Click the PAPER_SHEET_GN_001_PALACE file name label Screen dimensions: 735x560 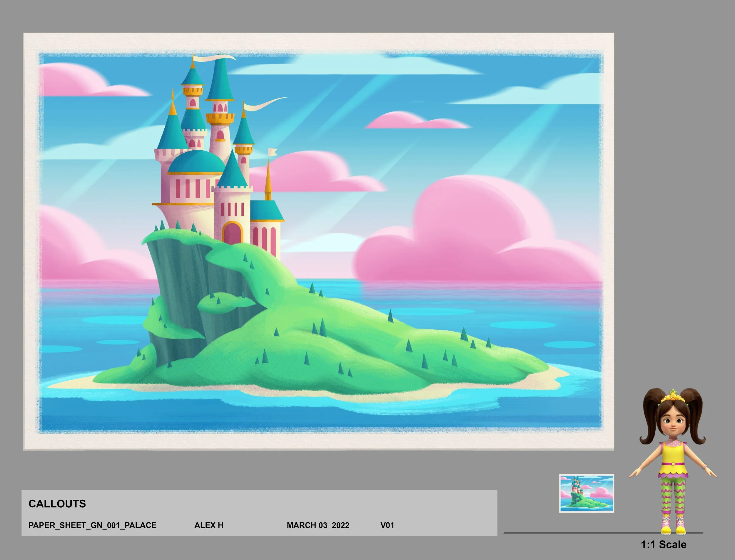[92, 525]
